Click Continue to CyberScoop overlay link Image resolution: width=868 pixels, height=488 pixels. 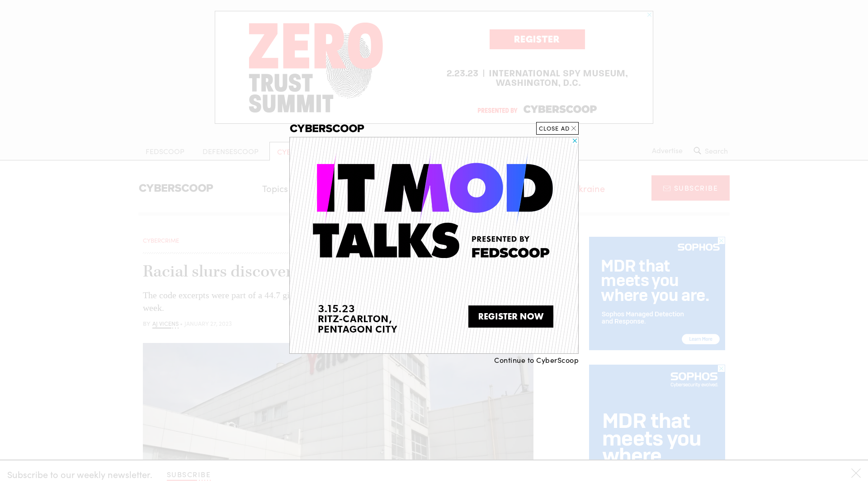(x=536, y=360)
